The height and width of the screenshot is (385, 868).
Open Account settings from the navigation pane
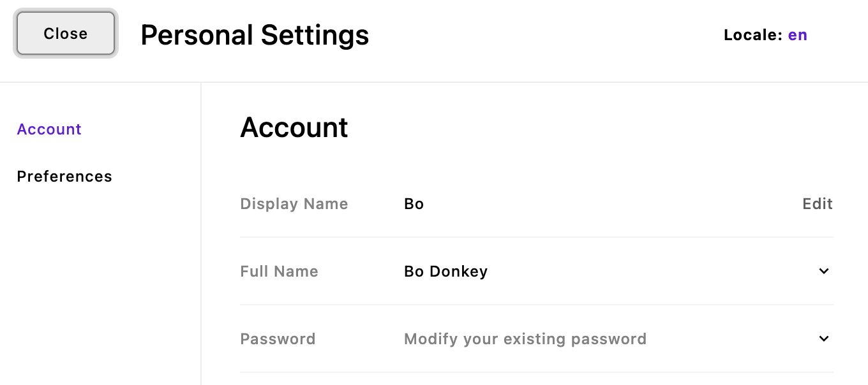tap(49, 129)
